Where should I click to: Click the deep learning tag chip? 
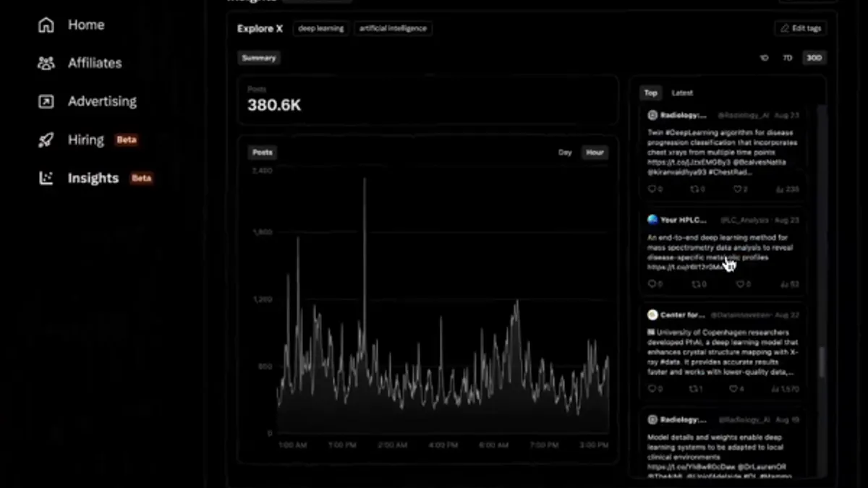click(x=321, y=28)
